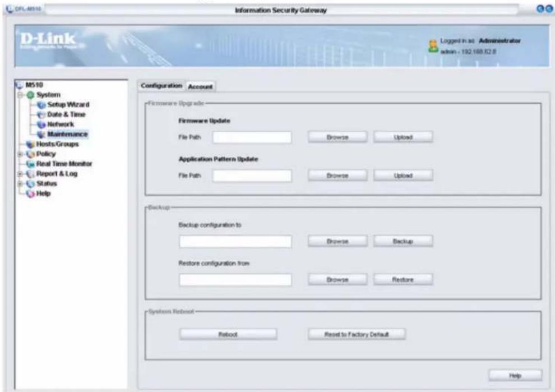555x392 pixels.
Task: Switch to the Configuration tab
Action: [161, 86]
